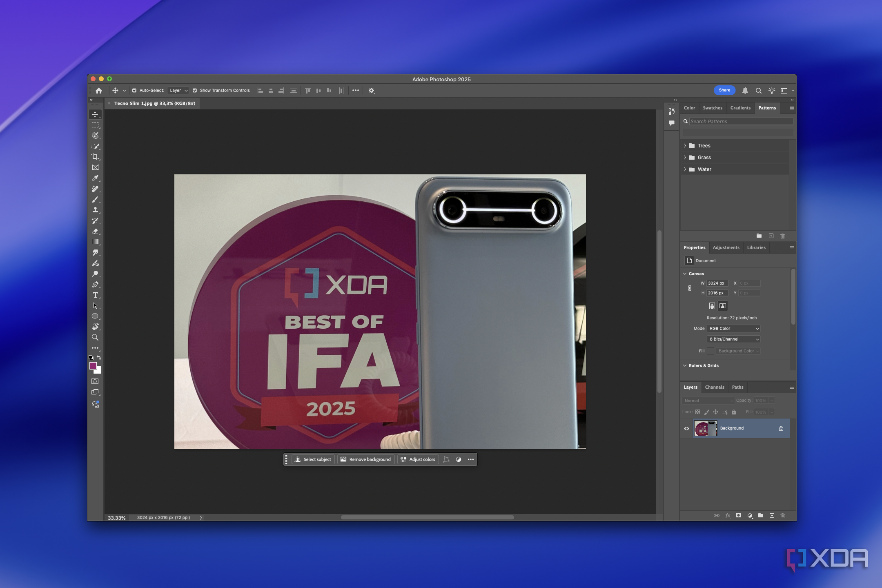Reset to default black and white colors
The image size is (882, 588).
(91, 358)
